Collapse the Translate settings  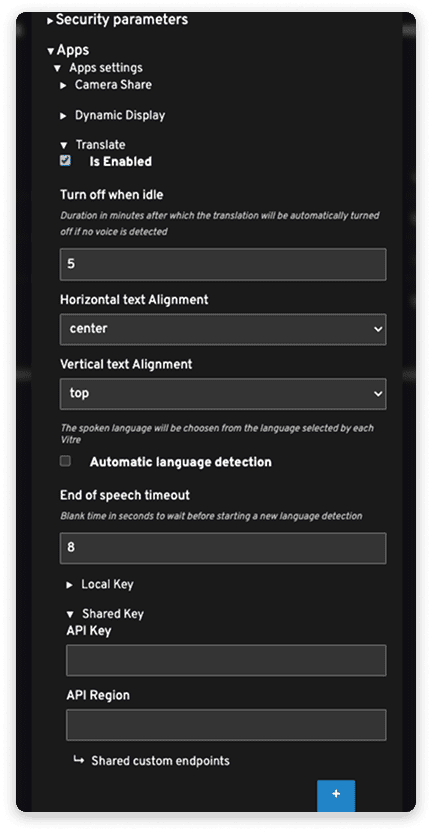coord(93,145)
